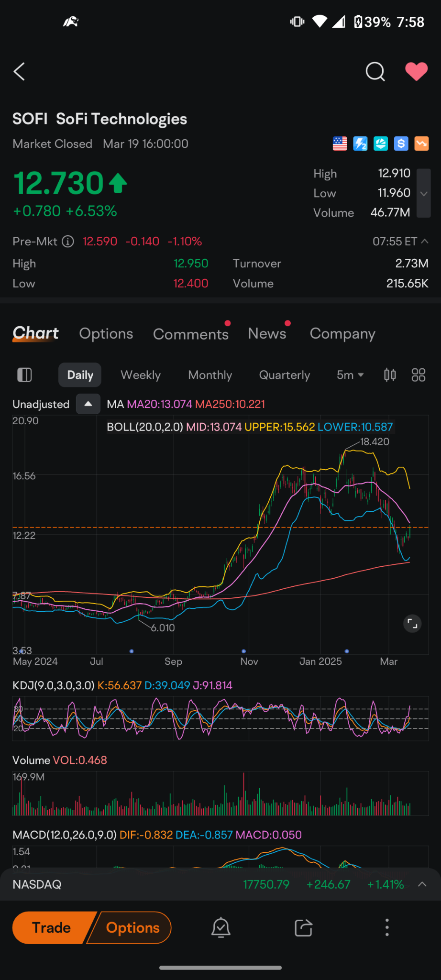The width and height of the screenshot is (441, 980).
Task: Open the Company tab
Action: (x=342, y=334)
